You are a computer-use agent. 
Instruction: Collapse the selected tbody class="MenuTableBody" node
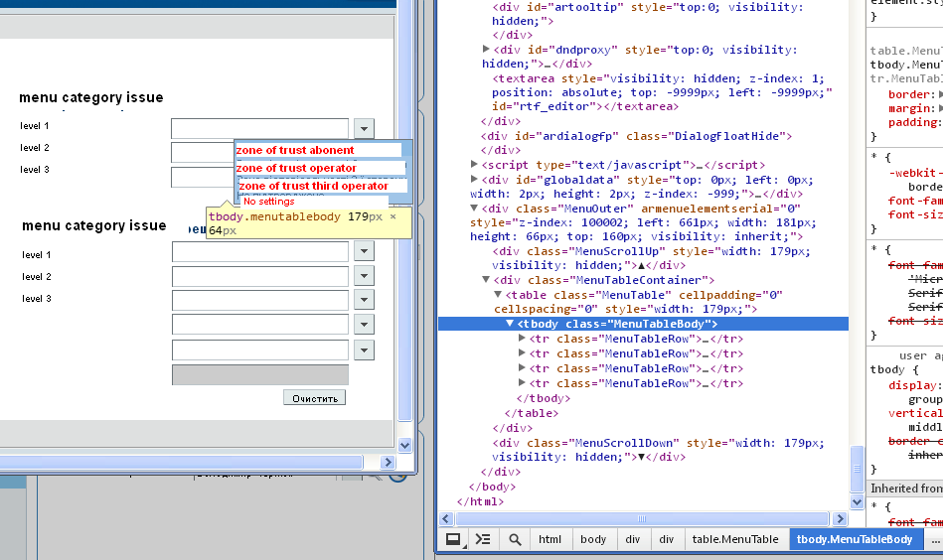coord(510,324)
